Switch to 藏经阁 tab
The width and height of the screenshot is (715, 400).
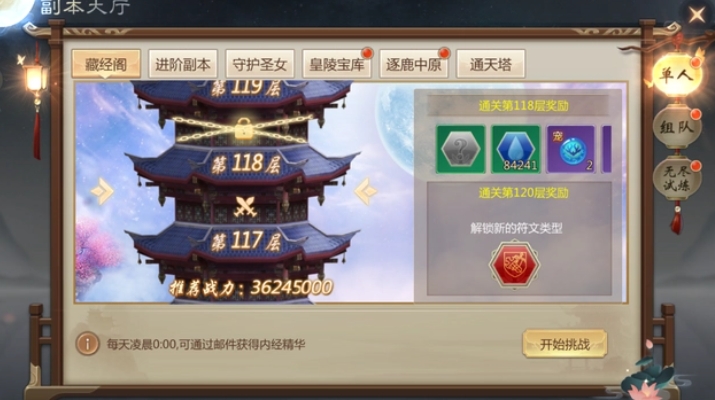click(106, 64)
